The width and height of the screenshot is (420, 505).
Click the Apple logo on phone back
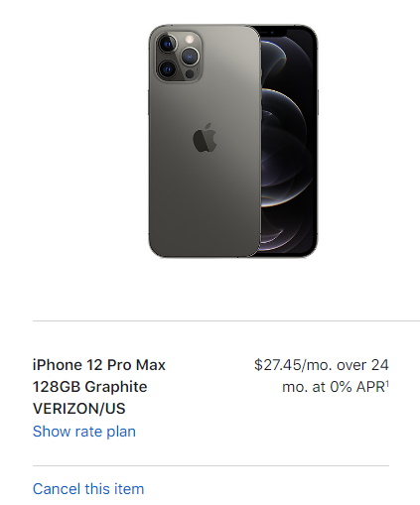click(205, 138)
